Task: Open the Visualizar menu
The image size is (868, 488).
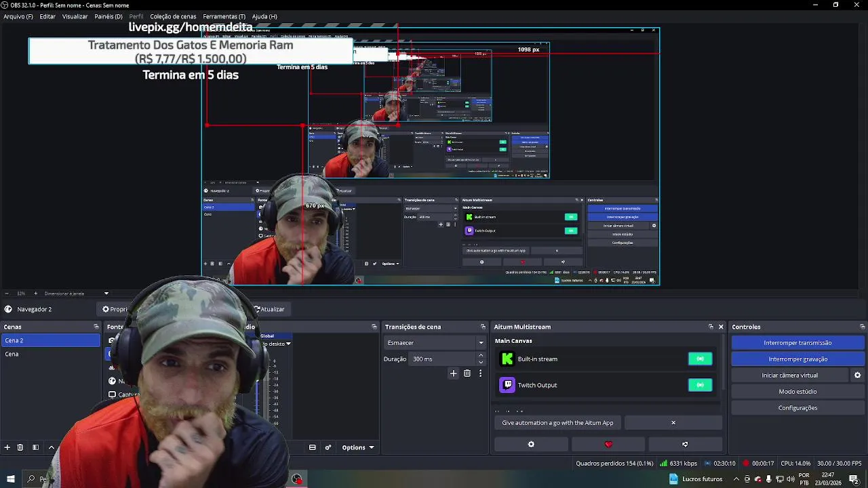Action: [75, 16]
